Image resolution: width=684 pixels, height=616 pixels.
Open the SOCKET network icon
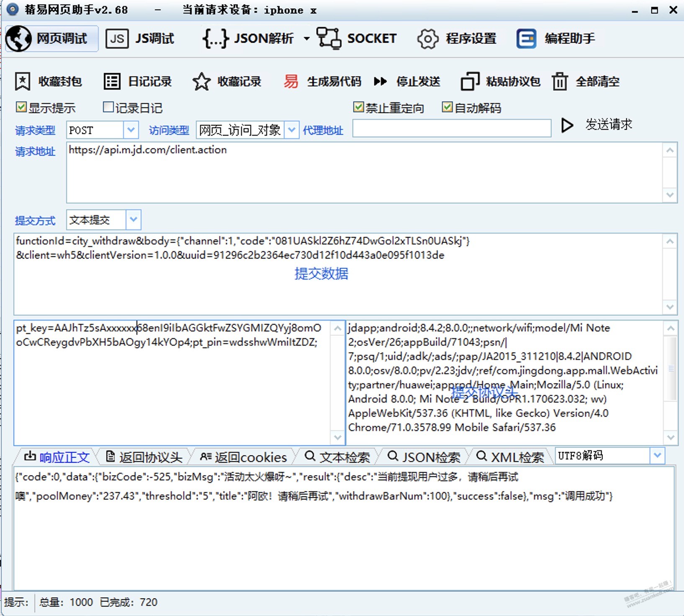pyautogui.click(x=329, y=38)
